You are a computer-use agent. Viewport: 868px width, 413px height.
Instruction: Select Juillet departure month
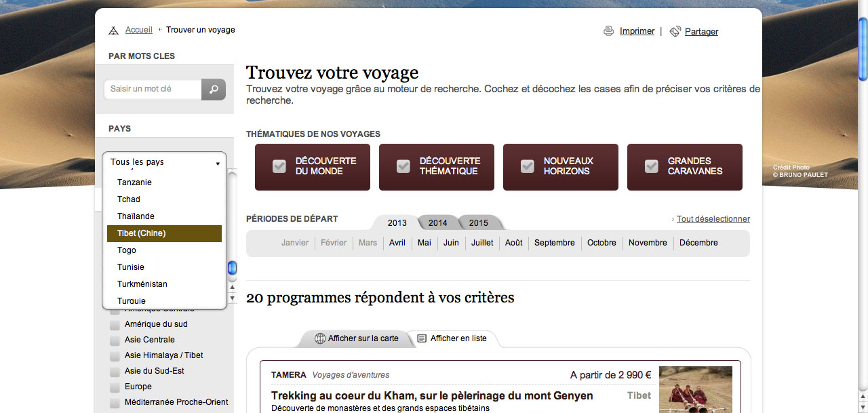482,243
